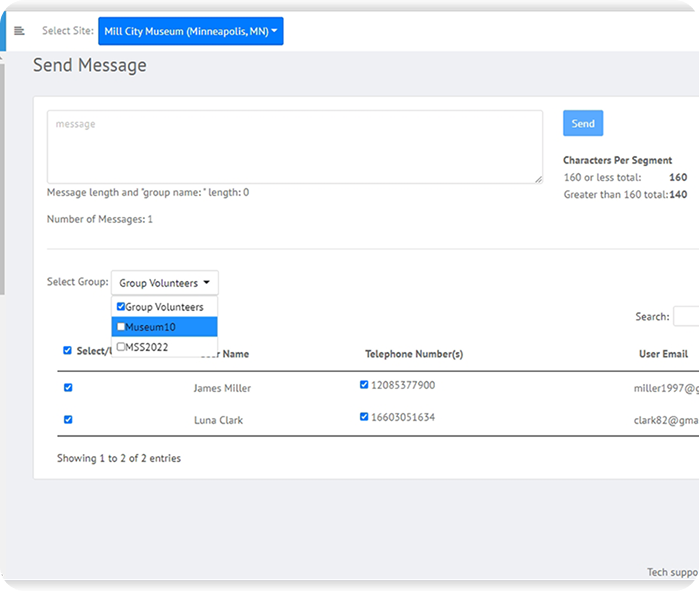Click the blue Send button

pyautogui.click(x=582, y=124)
